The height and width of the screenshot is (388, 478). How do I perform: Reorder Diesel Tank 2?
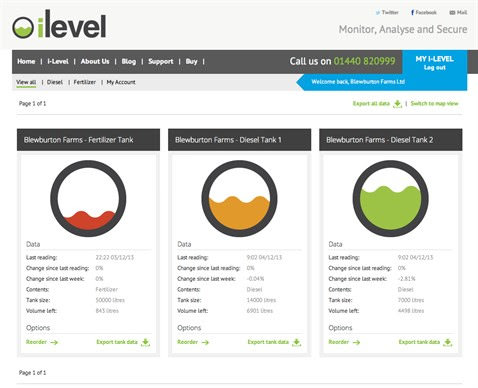click(x=339, y=342)
